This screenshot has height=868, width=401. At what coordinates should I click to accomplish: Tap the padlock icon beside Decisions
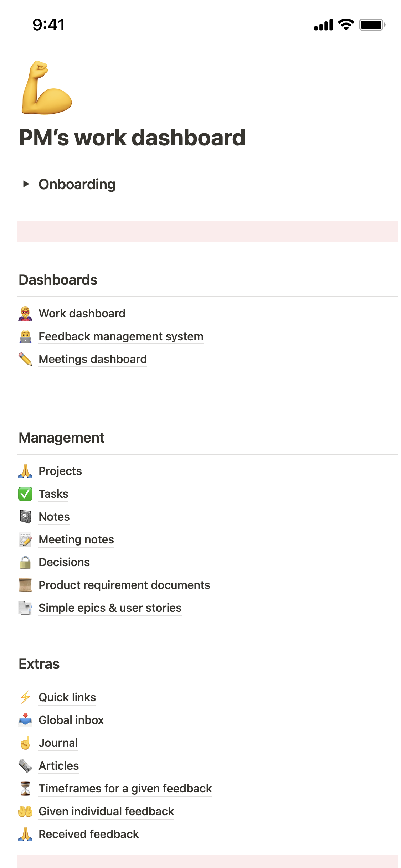tap(25, 562)
